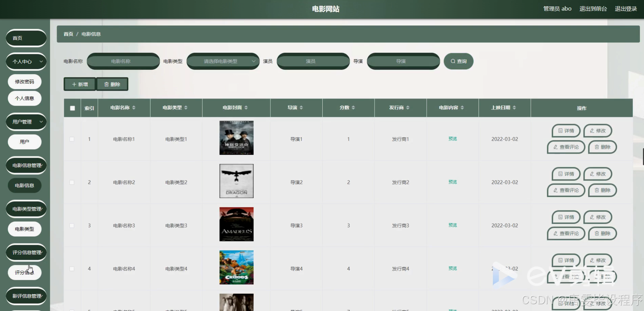Collapse the 个人中心 sidebar menu

26,62
